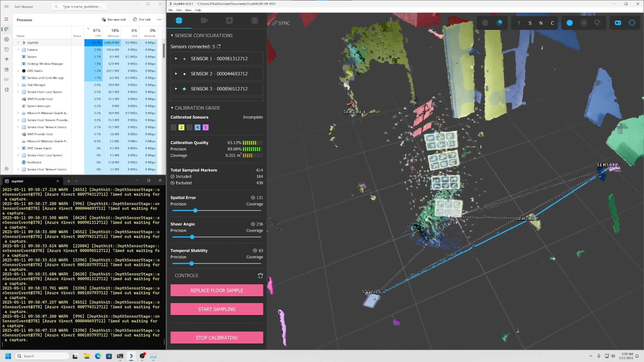Select the calibration stage icon in Depthkit
644x362 pixels.
(179, 20)
